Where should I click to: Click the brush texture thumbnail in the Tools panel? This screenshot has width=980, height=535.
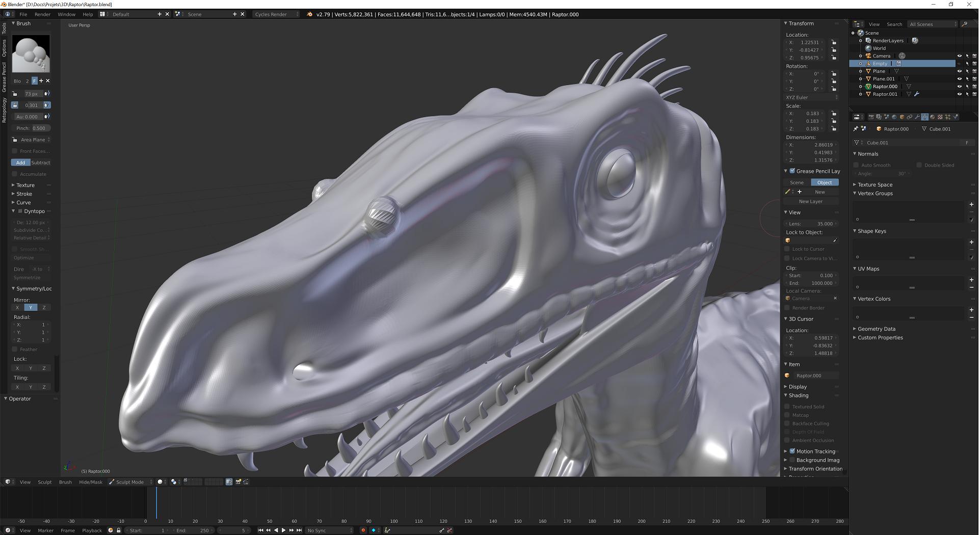pos(31,53)
